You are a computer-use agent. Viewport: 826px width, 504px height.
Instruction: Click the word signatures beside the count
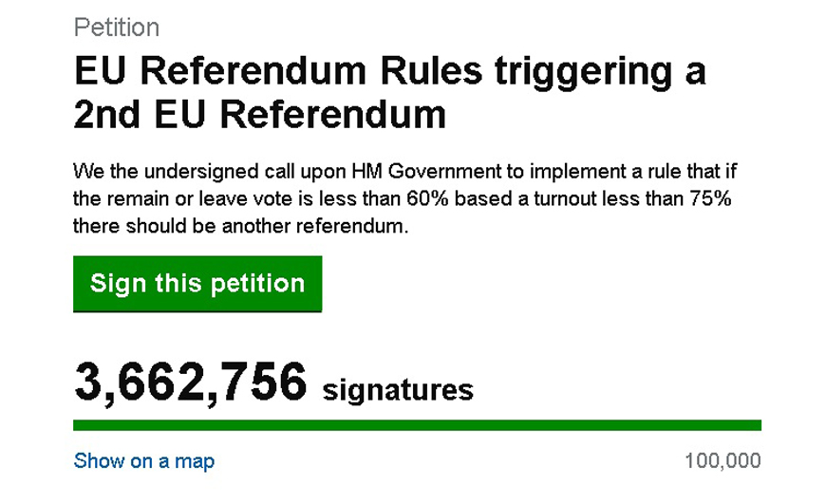[x=398, y=389]
